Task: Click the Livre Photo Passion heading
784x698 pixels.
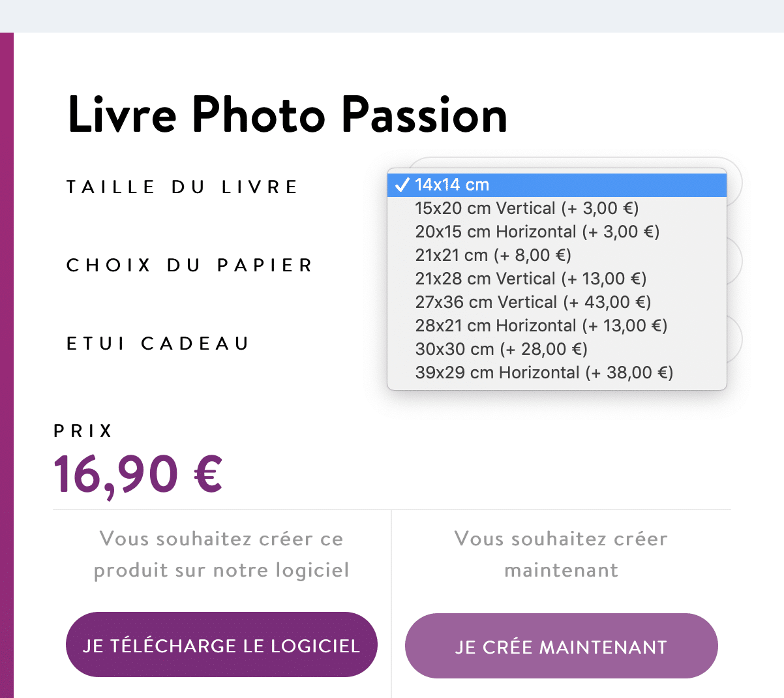Action: tap(287, 115)
